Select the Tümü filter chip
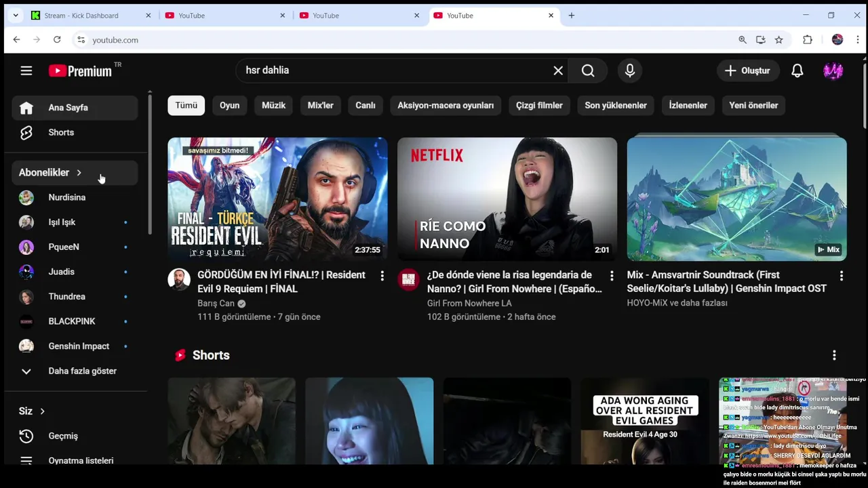 186,105
